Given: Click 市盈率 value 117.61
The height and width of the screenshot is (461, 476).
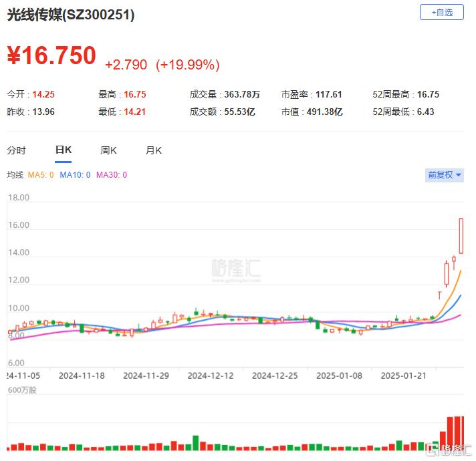Looking at the screenshot, I should click(329, 94).
